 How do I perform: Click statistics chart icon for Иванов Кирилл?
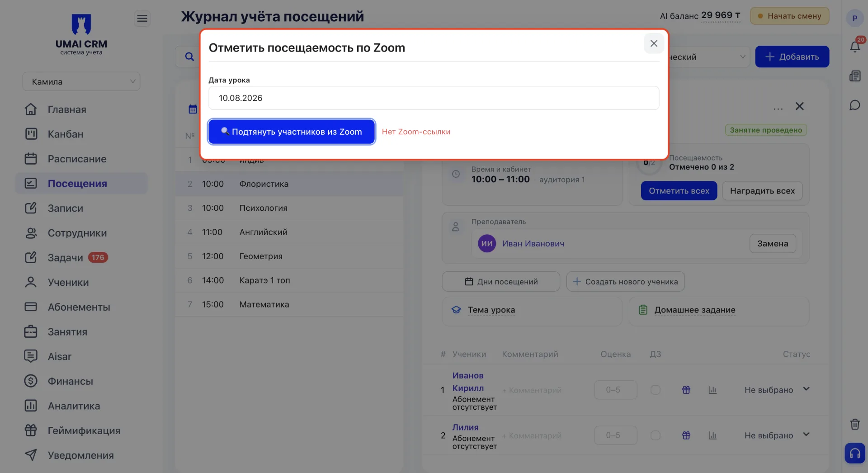click(712, 390)
